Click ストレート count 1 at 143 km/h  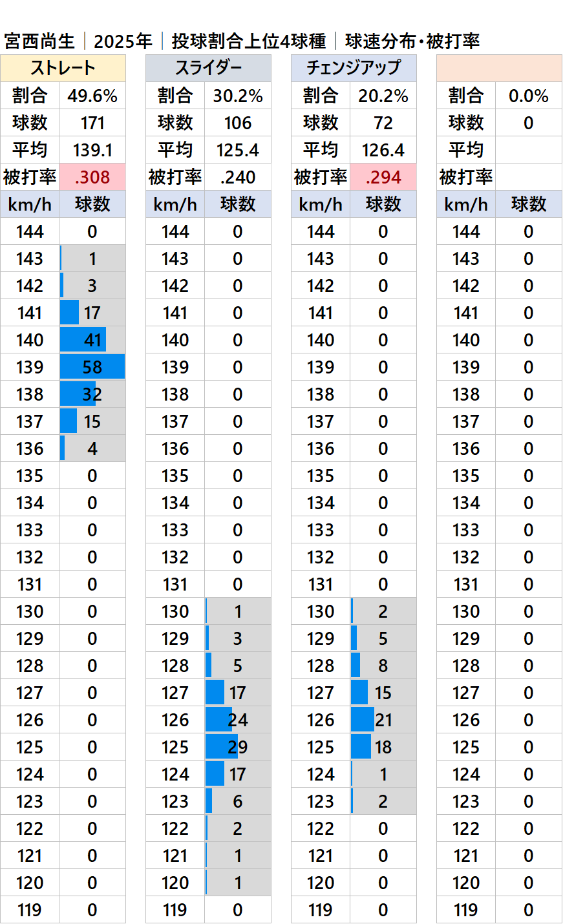(x=92, y=258)
